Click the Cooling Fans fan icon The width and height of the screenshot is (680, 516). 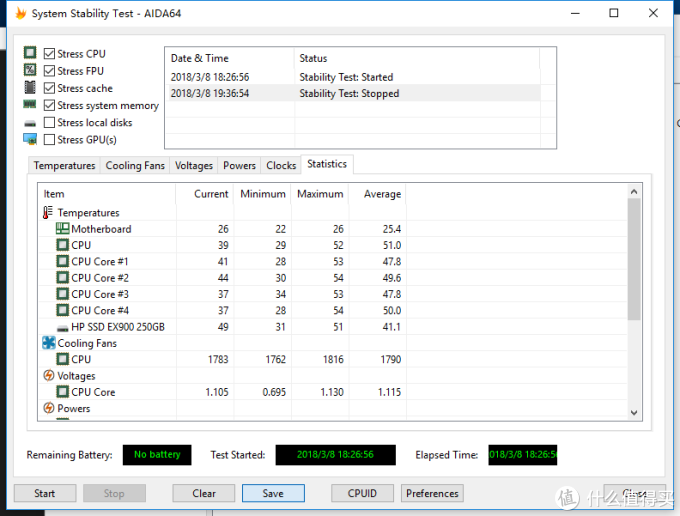(x=49, y=343)
